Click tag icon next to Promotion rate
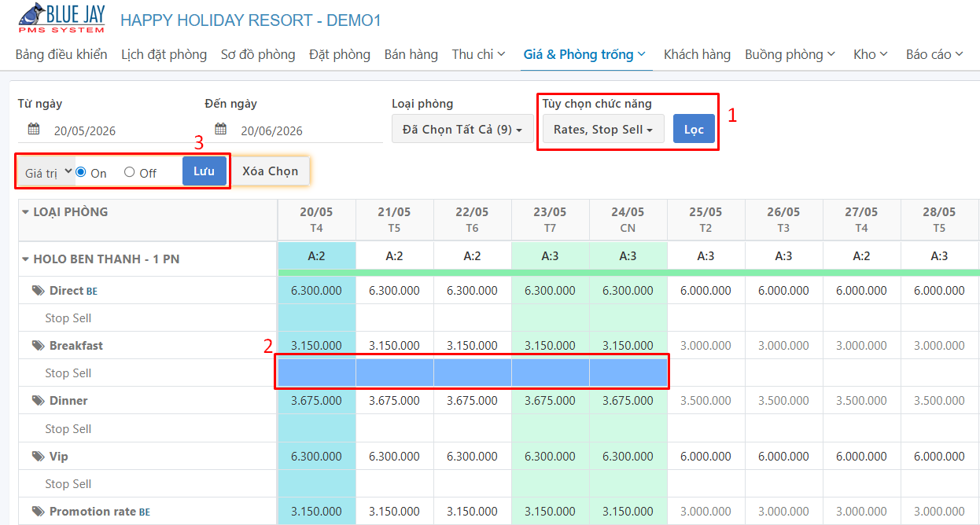This screenshot has width=980, height=525. pyautogui.click(x=38, y=512)
